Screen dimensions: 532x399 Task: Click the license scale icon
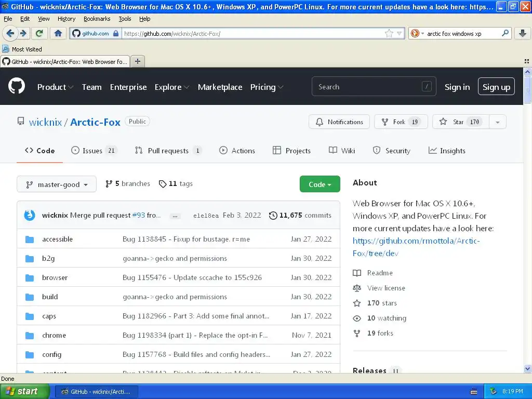[x=357, y=288]
